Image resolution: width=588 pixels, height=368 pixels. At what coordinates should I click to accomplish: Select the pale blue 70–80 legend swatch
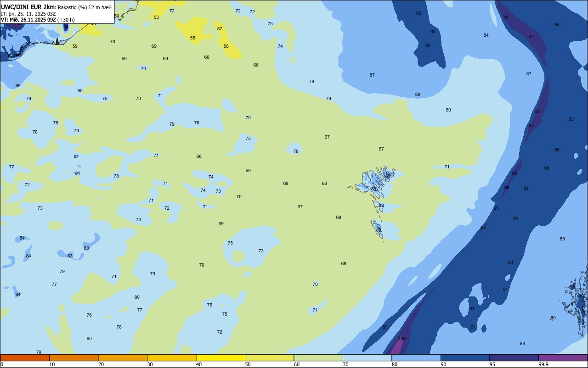pyautogui.click(x=367, y=357)
